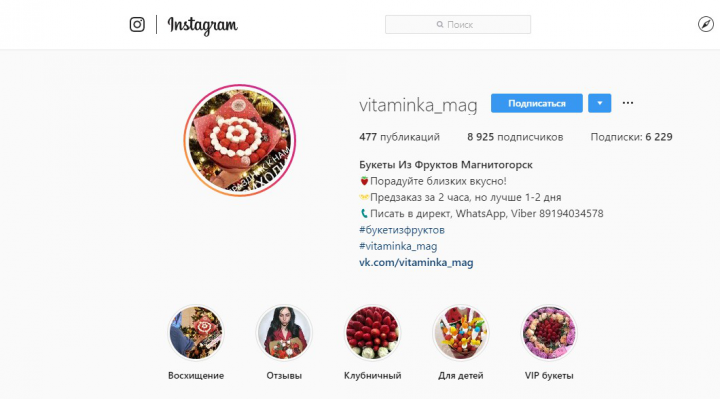Open the #букетизфруктов hashtag link

tap(402, 230)
